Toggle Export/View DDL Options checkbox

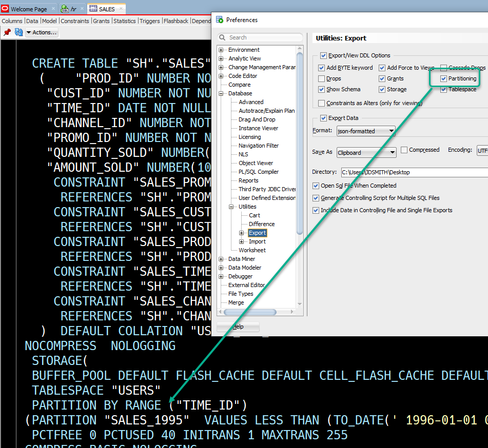coord(323,55)
